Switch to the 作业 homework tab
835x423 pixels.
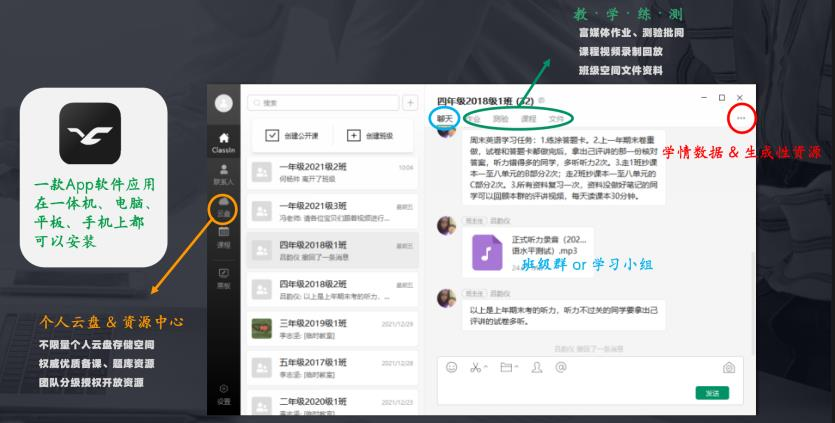point(473,119)
